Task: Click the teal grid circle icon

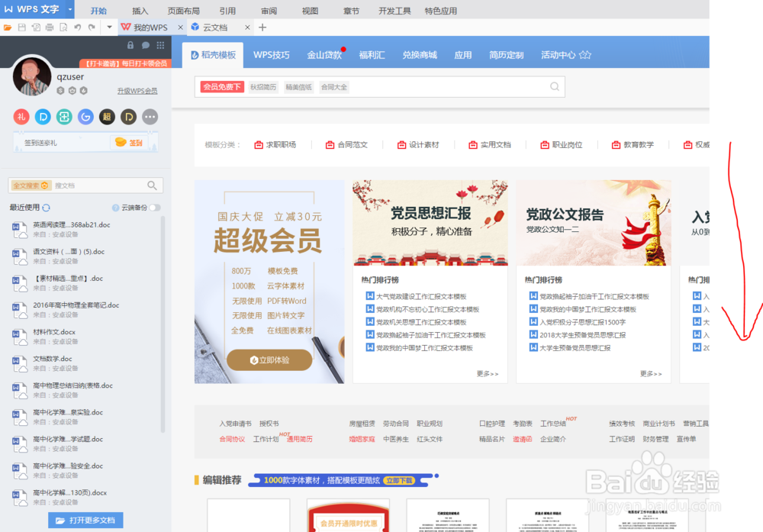Action: click(x=64, y=117)
